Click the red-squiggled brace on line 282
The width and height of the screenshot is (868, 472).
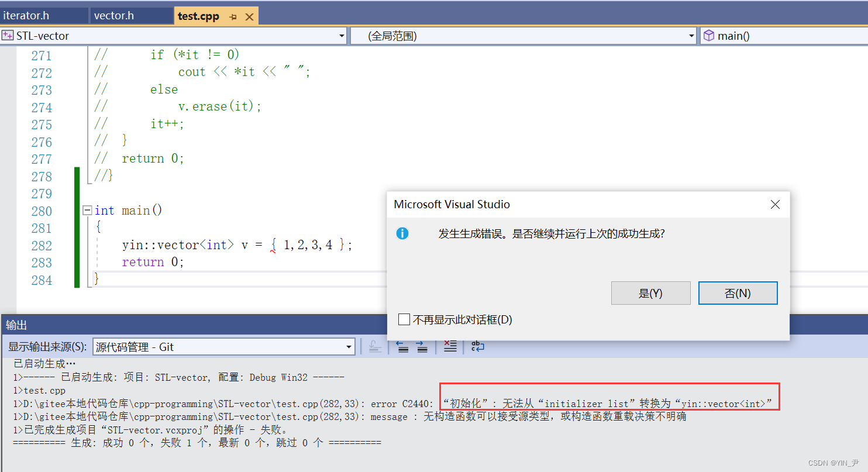pos(273,245)
